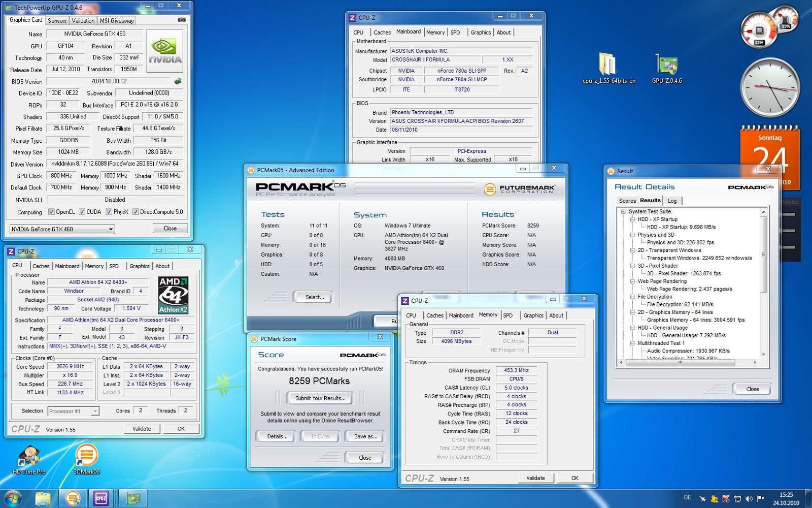Collapse the File Decryption node
This screenshot has width=812, height=508.
(632, 297)
